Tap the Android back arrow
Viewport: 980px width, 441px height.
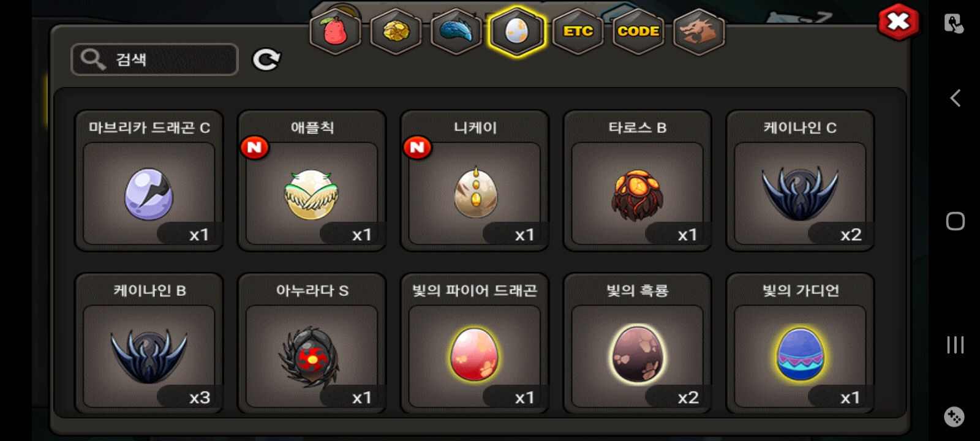coord(955,98)
